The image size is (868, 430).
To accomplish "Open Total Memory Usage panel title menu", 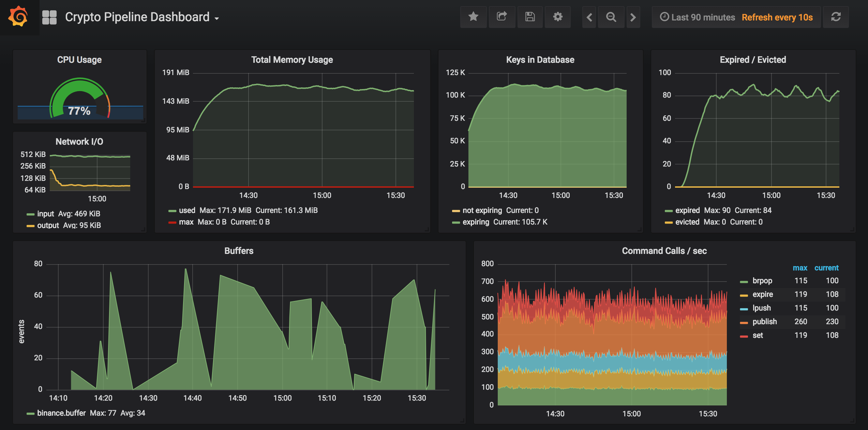I will tap(292, 60).
